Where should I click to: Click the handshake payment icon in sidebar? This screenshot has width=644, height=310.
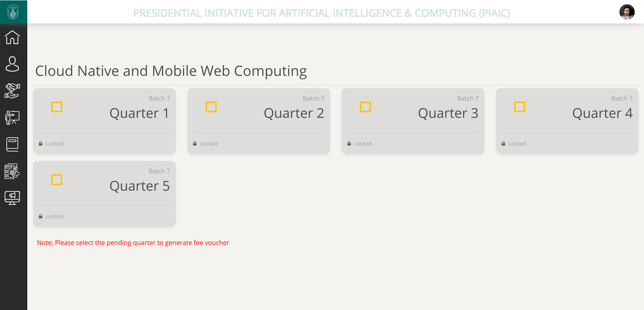click(12, 91)
